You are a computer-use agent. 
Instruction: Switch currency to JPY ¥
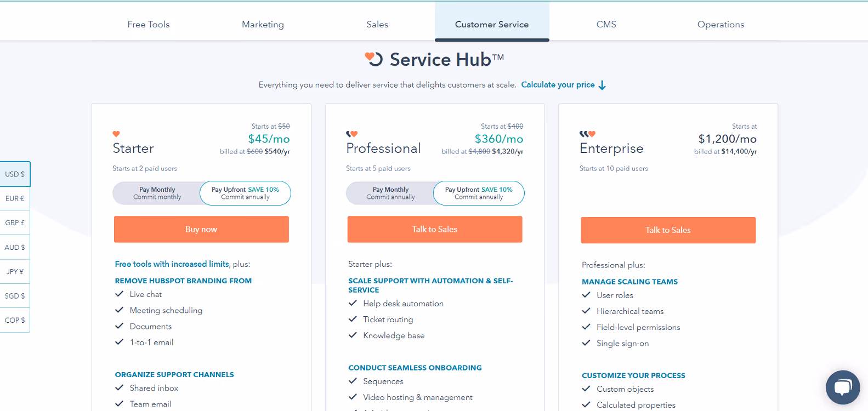[x=15, y=271]
